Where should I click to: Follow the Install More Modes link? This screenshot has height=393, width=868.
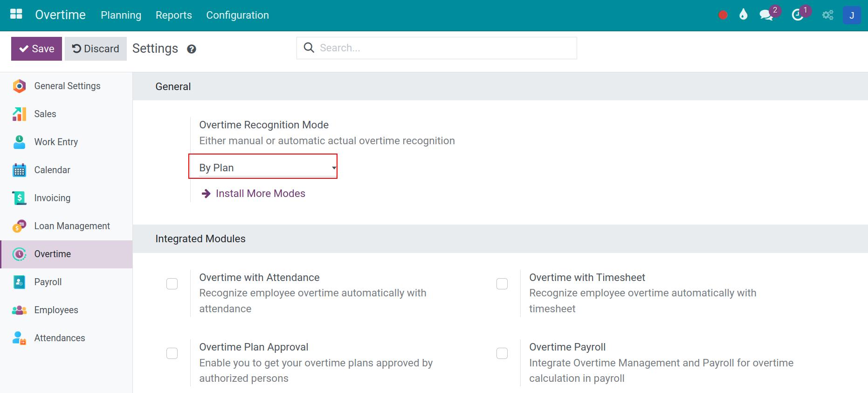(260, 194)
